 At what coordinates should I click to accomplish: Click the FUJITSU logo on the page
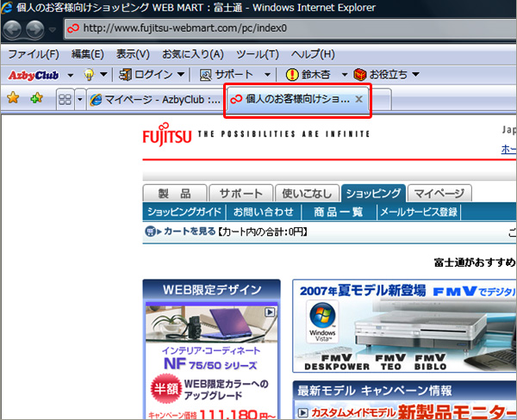coord(167,134)
